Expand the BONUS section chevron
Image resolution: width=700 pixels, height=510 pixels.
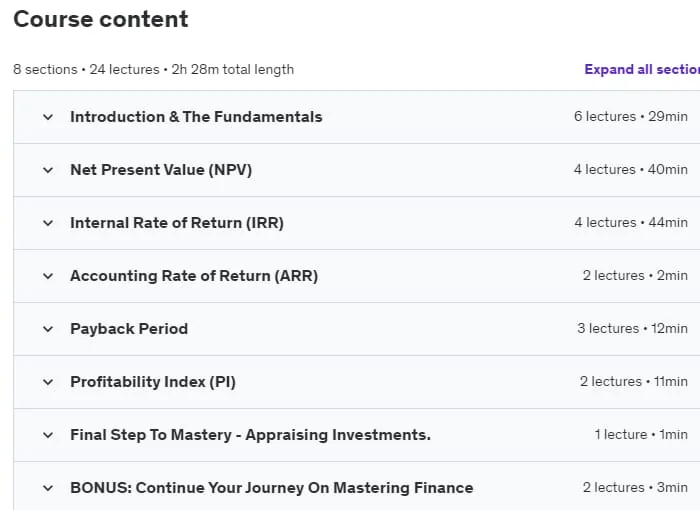click(48, 488)
